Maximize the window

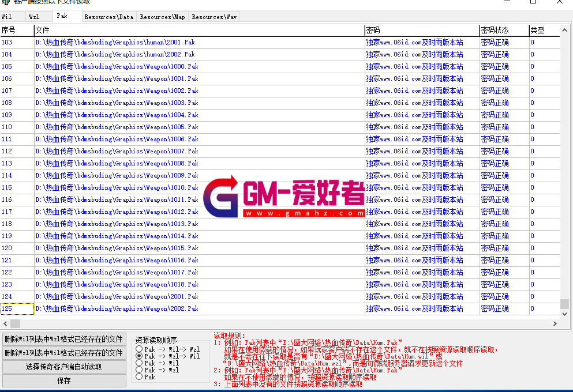(533, 2)
